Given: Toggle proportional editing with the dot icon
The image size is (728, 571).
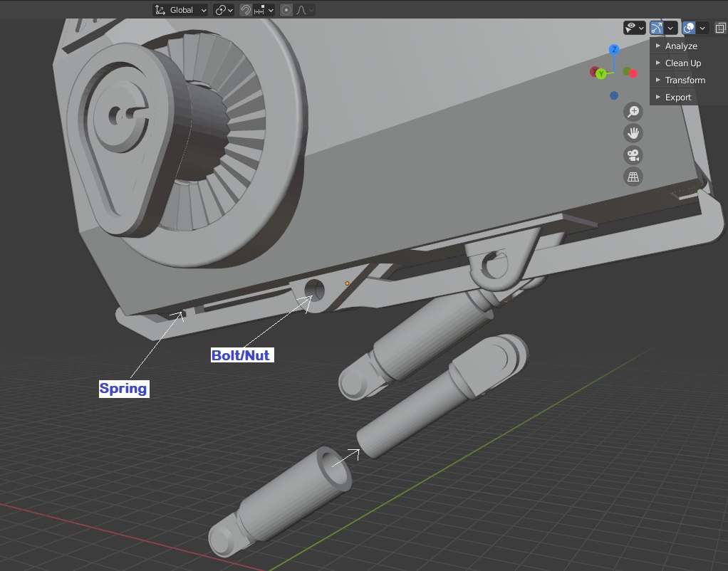Looking at the screenshot, I should tap(288, 9).
